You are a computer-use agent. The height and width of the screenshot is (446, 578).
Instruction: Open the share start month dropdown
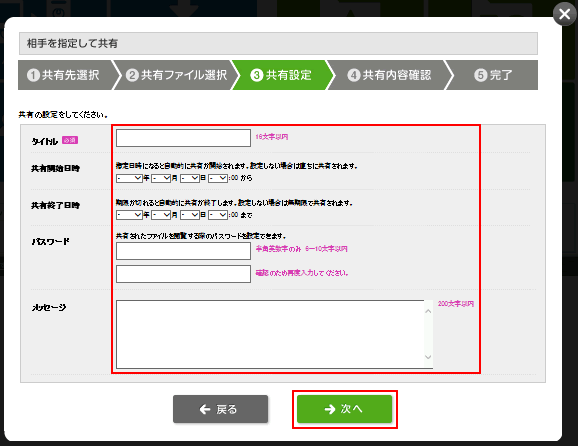click(161, 178)
